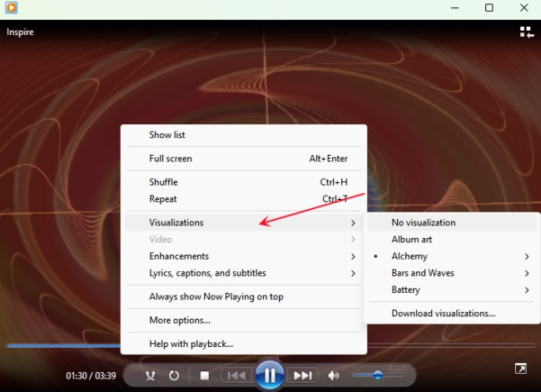Open the Visualizations submenu
Screen dimensions: 541x392
click(244, 222)
